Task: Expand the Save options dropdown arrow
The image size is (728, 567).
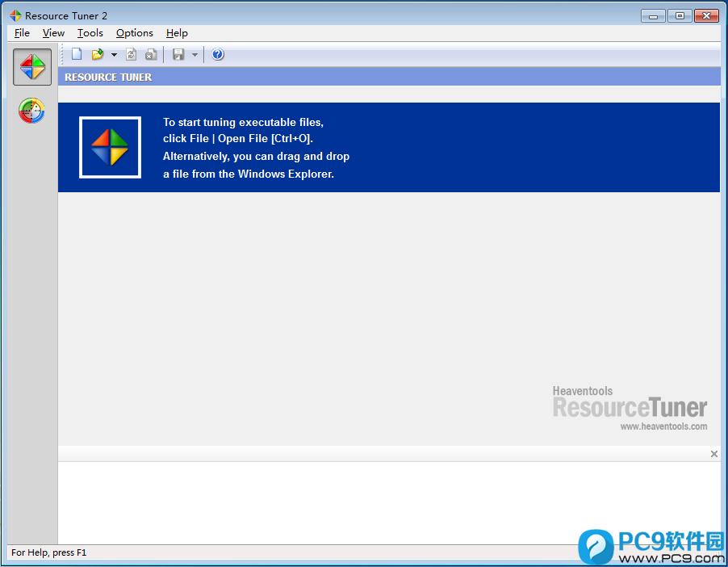Action: [195, 55]
